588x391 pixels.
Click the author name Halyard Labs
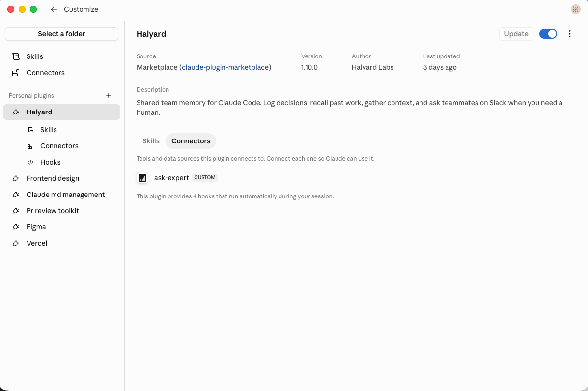pyautogui.click(x=372, y=67)
